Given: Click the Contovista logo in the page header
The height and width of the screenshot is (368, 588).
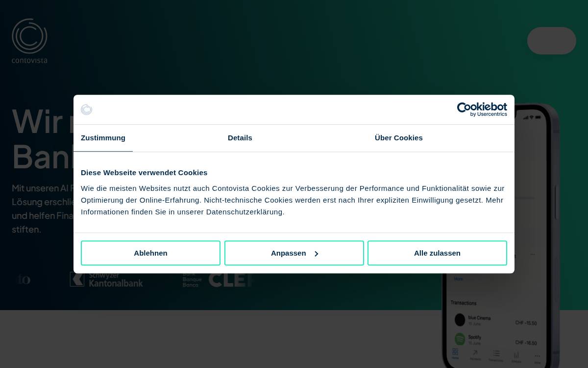Looking at the screenshot, I should [x=29, y=41].
